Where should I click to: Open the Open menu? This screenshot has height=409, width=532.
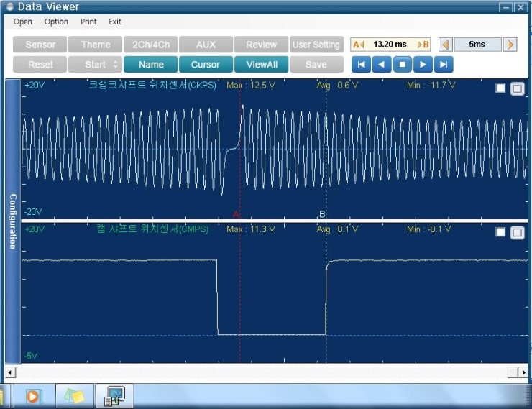(x=23, y=22)
